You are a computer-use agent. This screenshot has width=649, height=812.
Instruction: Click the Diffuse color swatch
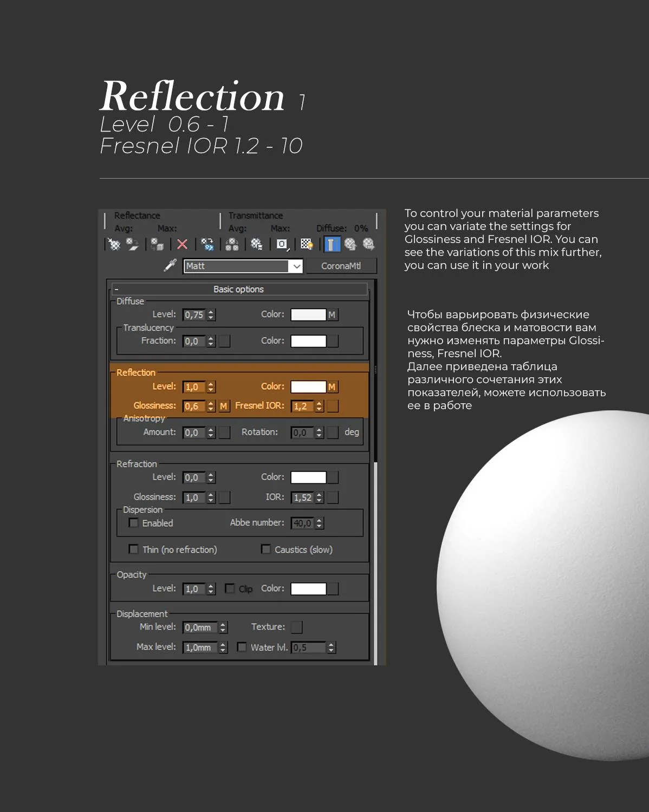pyautogui.click(x=308, y=315)
